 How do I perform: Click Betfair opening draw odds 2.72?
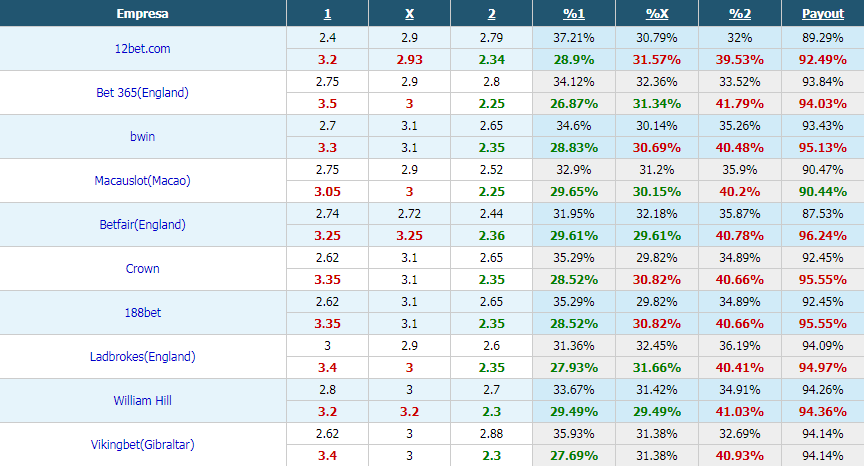(409, 214)
